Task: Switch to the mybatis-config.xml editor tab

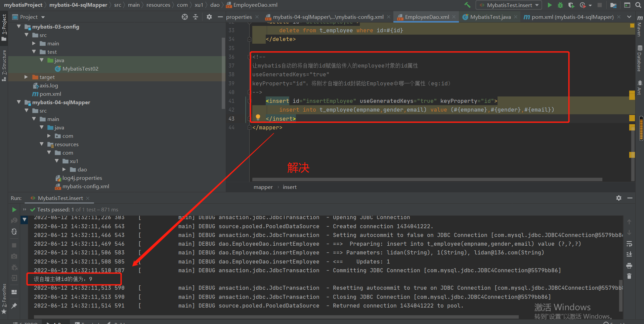Action: pos(328,17)
